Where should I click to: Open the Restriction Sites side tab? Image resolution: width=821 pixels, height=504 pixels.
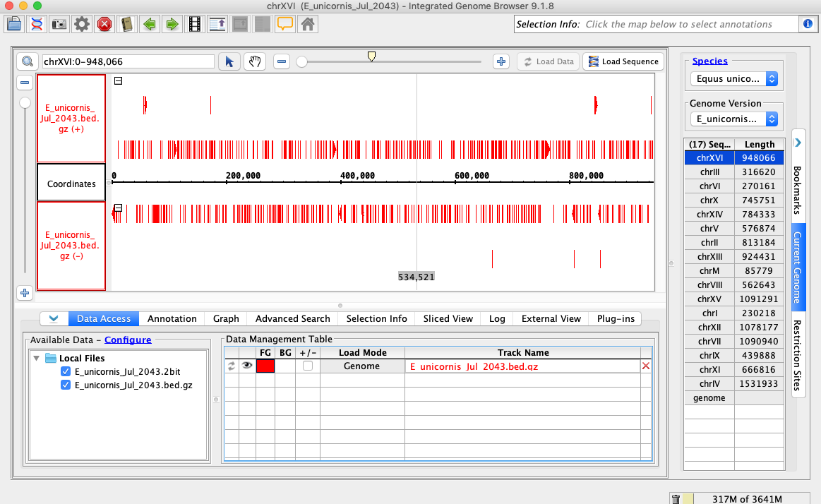click(798, 355)
